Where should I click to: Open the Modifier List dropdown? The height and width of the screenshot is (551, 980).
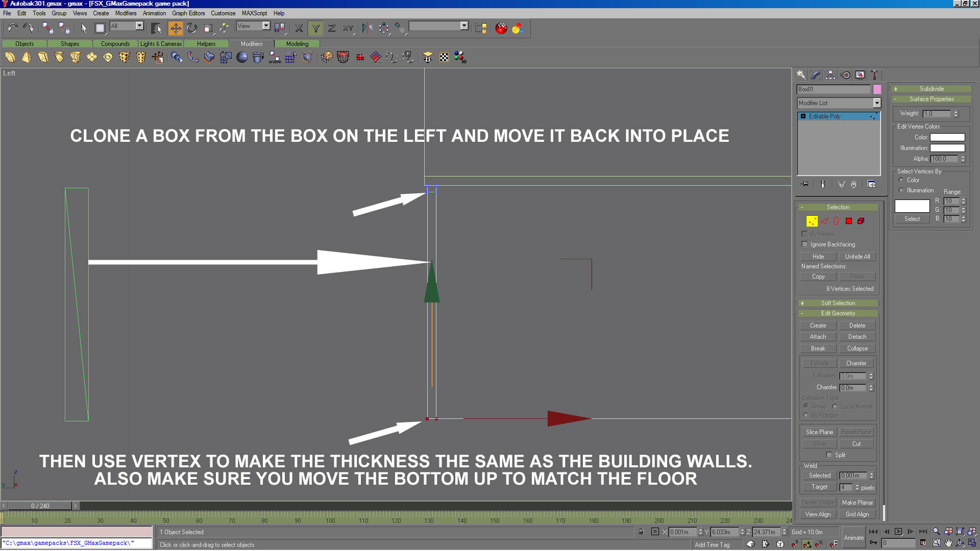(x=877, y=103)
